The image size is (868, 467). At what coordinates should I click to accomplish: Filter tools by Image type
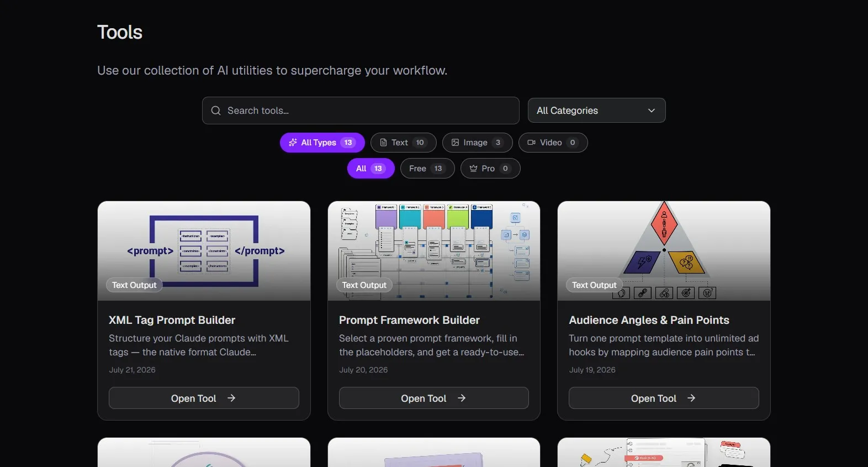click(x=477, y=143)
